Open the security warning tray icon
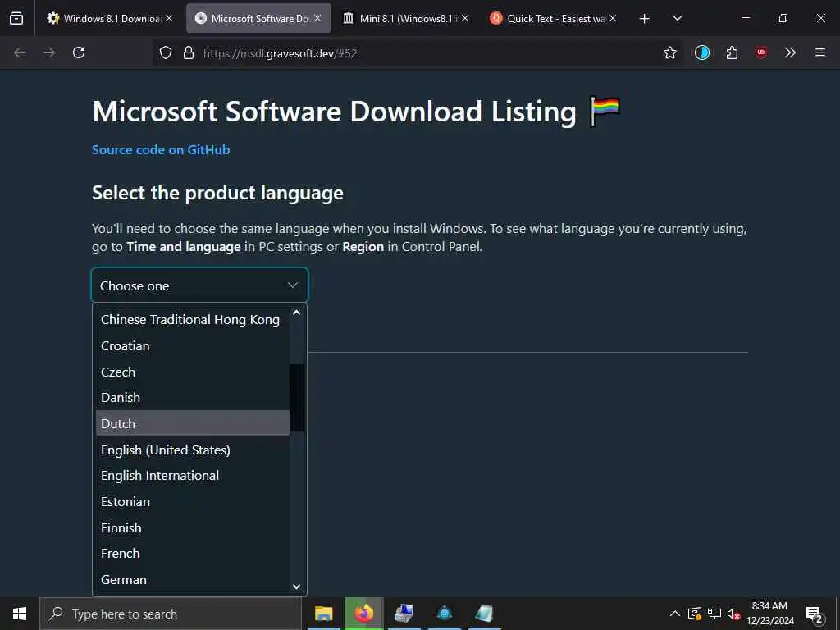The height and width of the screenshot is (630, 840). click(x=695, y=614)
